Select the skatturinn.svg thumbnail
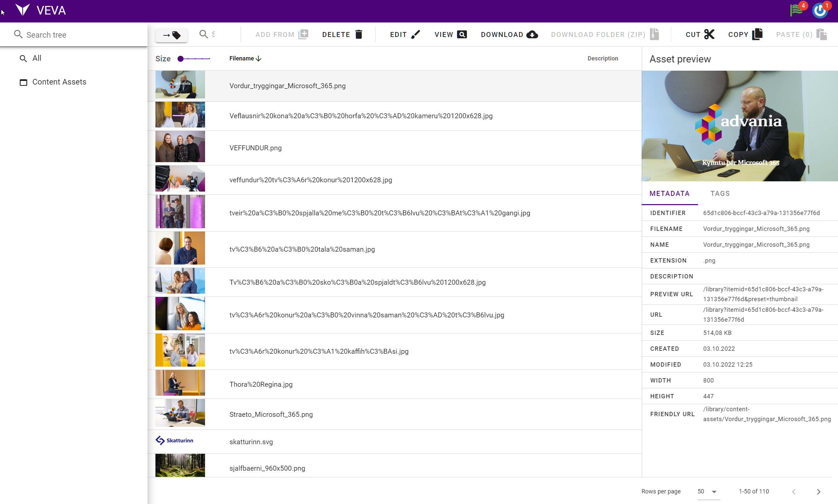The height and width of the screenshot is (504, 838). (174, 441)
